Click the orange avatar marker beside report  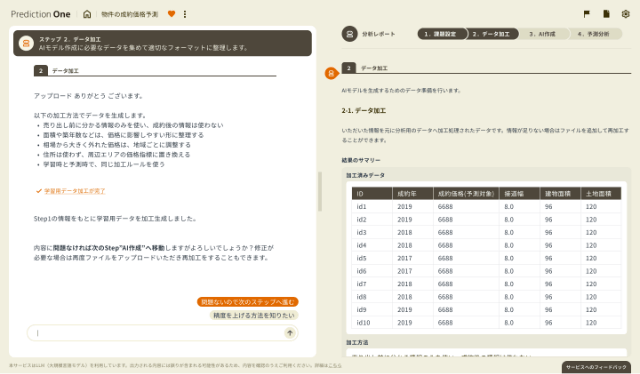coord(331,73)
